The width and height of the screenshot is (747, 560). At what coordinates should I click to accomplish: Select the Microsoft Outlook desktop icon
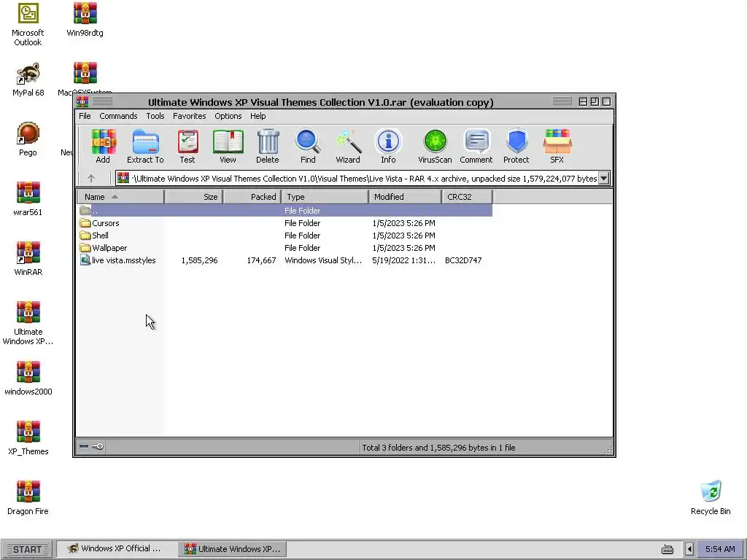[28, 25]
